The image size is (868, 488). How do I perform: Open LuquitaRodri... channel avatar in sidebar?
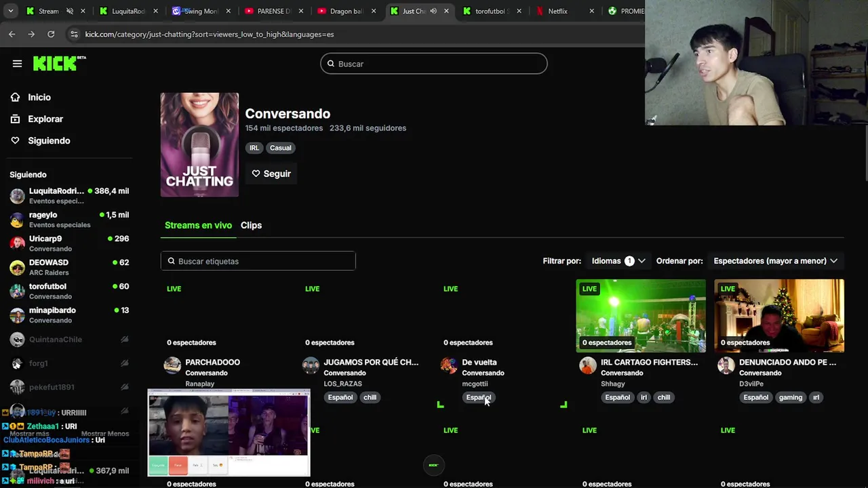(17, 196)
